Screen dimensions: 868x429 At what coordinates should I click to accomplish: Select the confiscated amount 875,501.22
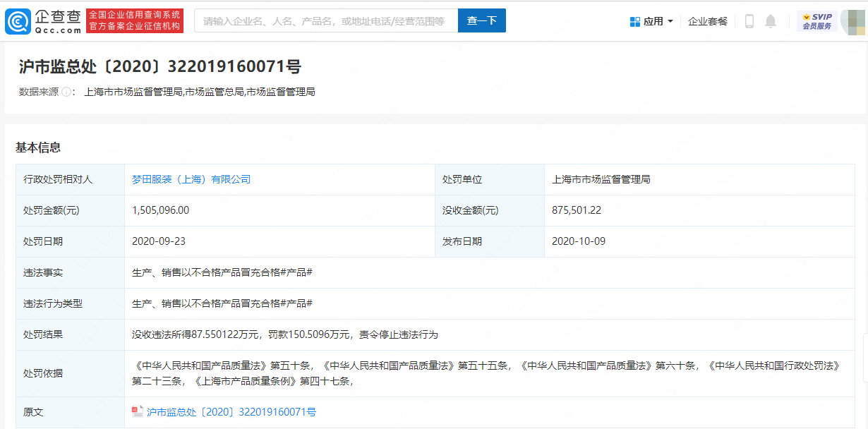[x=577, y=210]
